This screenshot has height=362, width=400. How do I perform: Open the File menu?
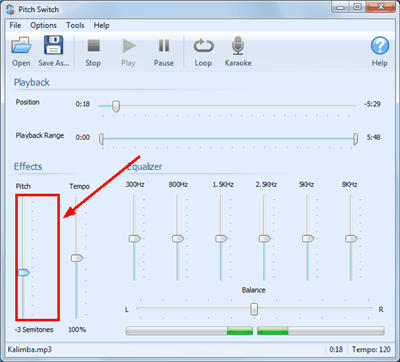[x=15, y=25]
